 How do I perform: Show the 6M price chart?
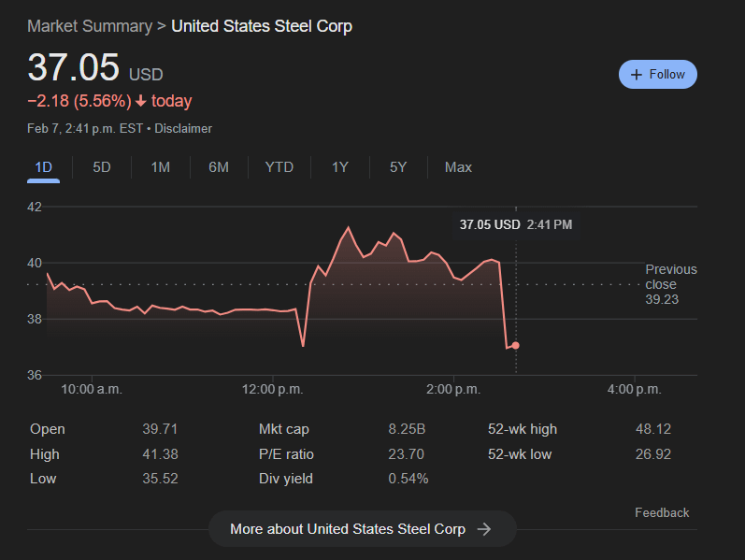219,167
